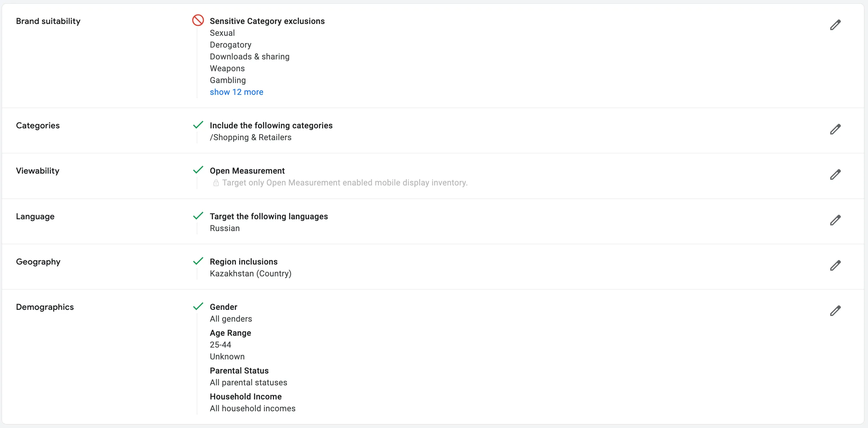
Task: Click 'Kazakhstan (Country)' region value
Action: point(251,274)
